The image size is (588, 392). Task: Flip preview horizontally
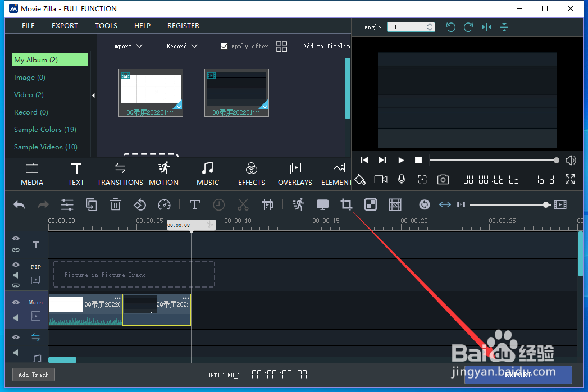pyautogui.click(x=486, y=27)
